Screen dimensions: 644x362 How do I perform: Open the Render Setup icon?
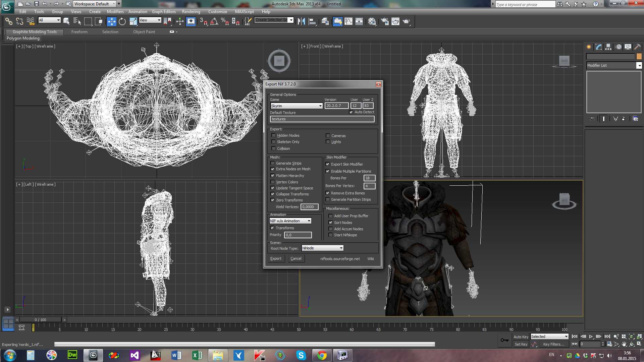pos(385,21)
